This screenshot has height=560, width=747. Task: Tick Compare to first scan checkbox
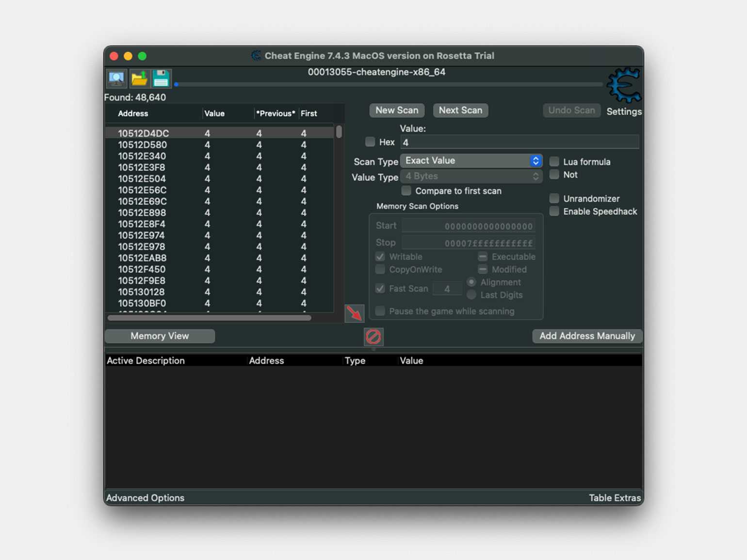click(x=406, y=191)
